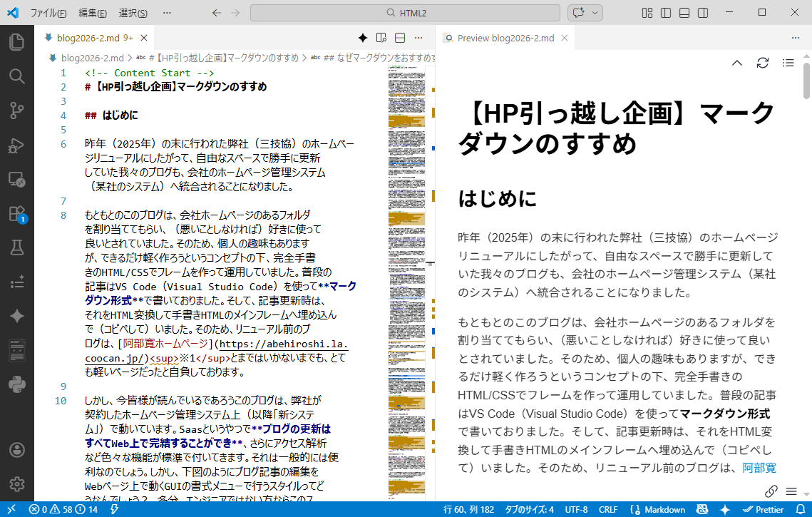The height and width of the screenshot is (517, 812).
Task: Open the Explorer view in activity bar
Action: tap(16, 42)
